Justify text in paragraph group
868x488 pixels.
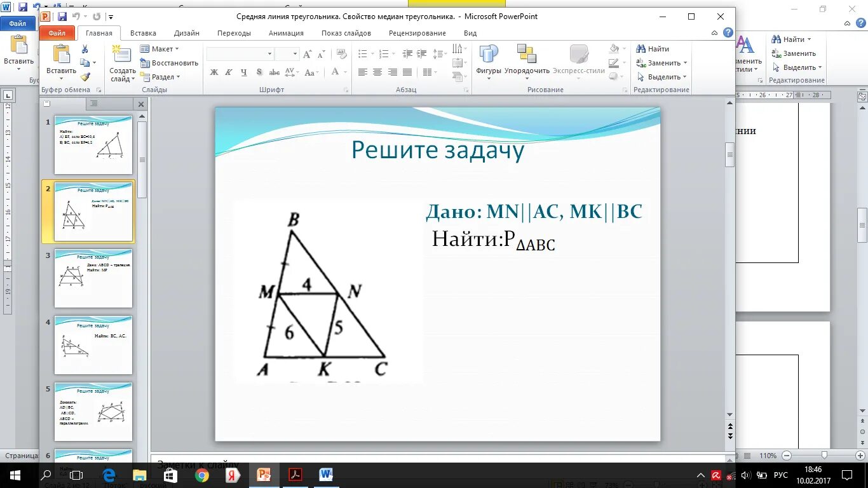pos(407,72)
